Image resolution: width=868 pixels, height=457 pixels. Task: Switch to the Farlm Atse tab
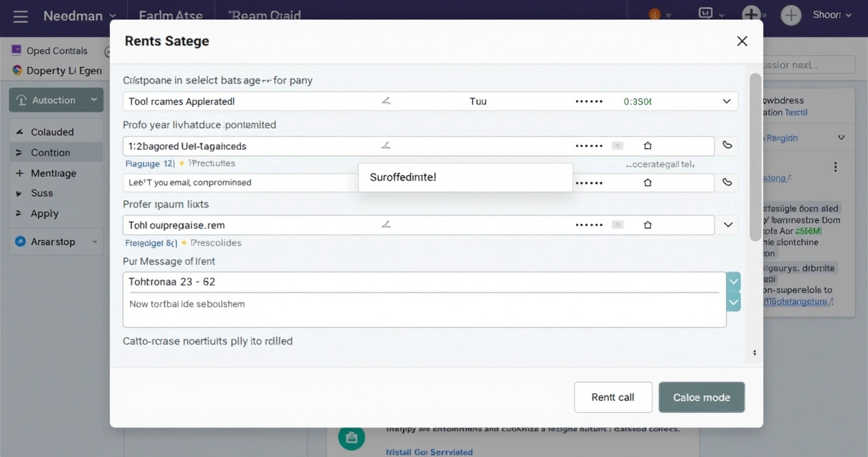pos(171,16)
